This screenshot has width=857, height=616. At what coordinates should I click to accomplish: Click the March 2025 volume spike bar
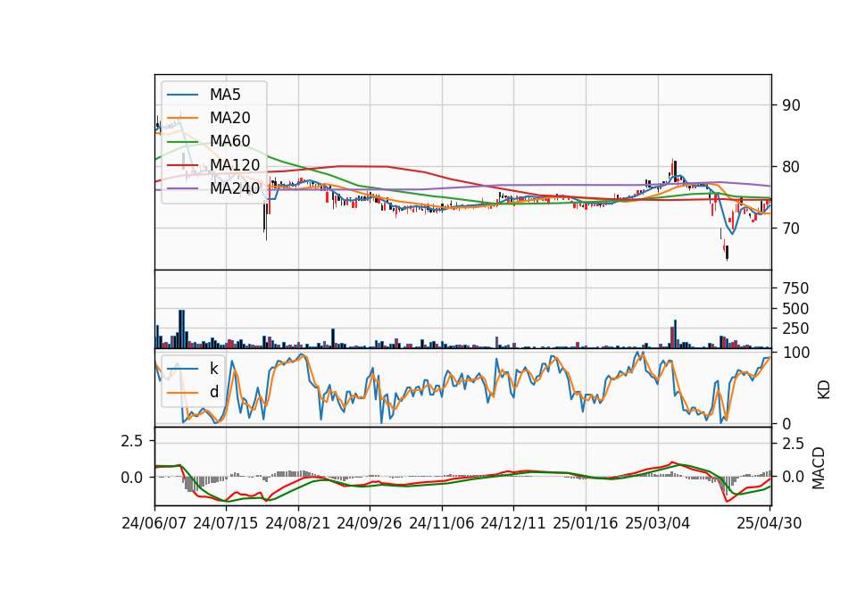point(675,334)
